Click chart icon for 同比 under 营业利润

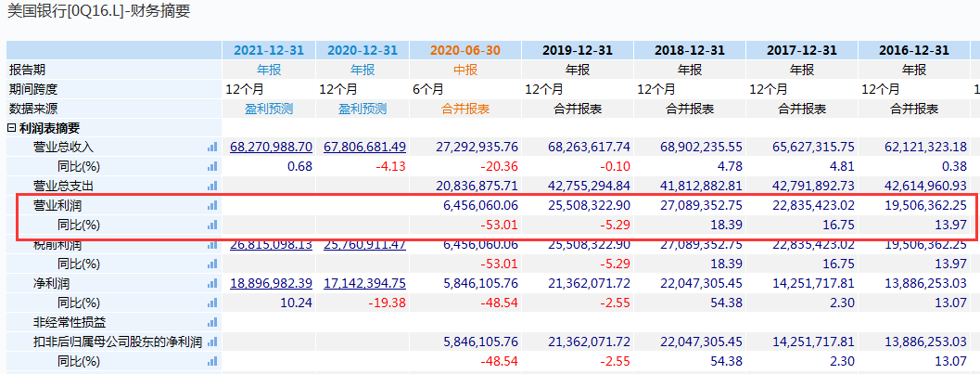[x=212, y=225]
